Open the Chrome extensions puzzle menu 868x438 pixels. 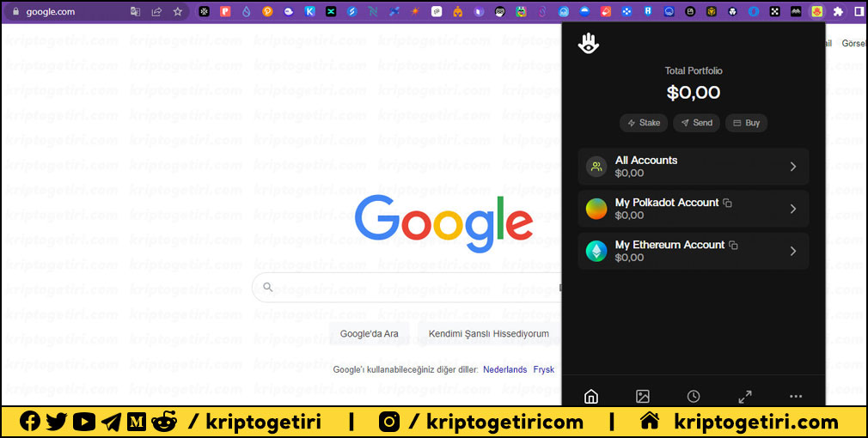pos(838,11)
